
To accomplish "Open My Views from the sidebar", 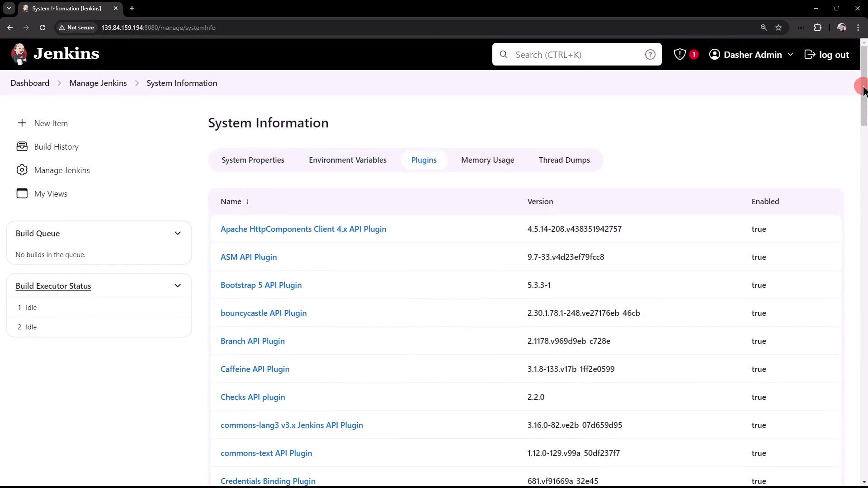I will pos(50,194).
